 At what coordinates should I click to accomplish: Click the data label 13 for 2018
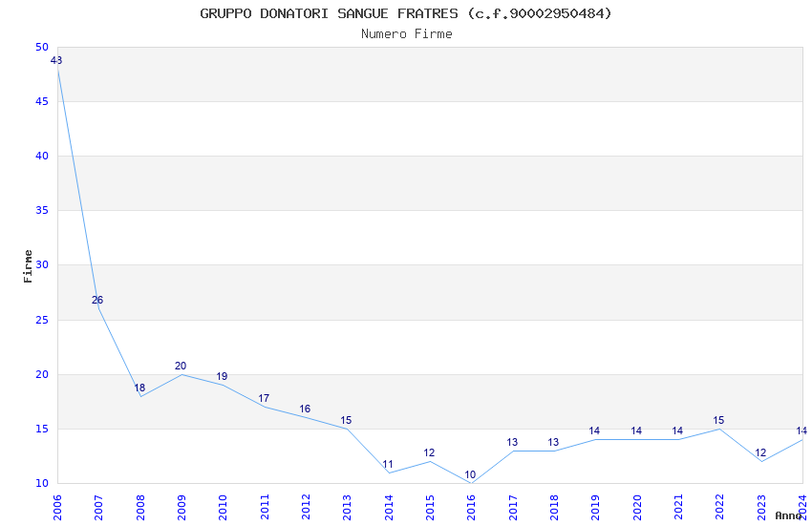(x=553, y=442)
